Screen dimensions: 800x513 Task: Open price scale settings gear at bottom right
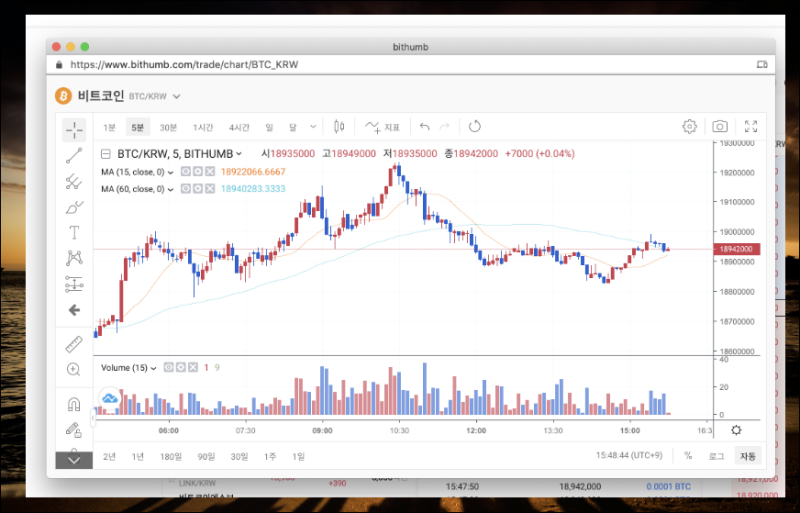(x=736, y=430)
